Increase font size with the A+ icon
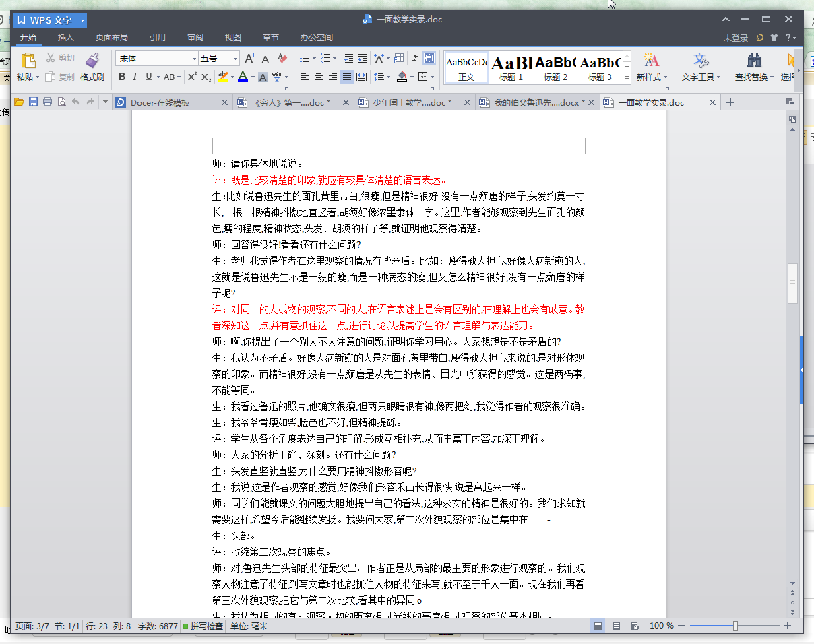The width and height of the screenshot is (814, 644). point(249,59)
